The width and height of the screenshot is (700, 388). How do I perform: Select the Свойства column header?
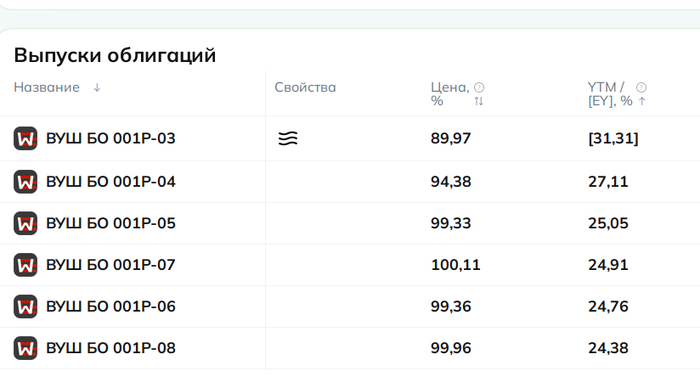305,87
